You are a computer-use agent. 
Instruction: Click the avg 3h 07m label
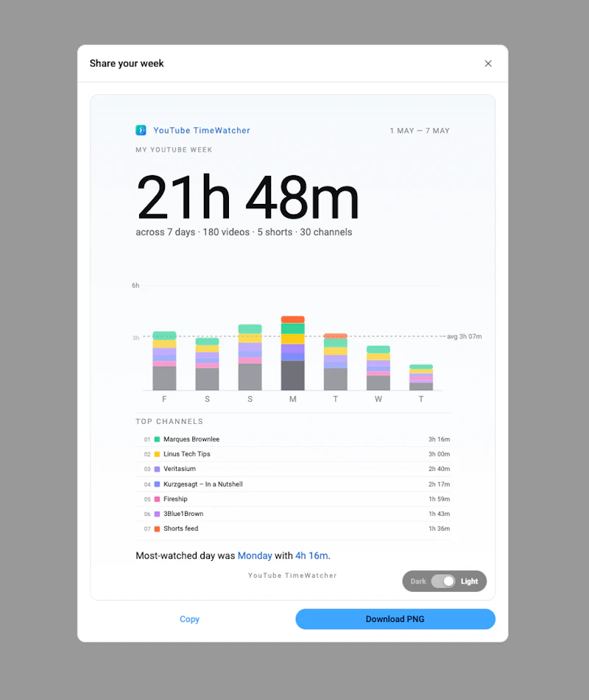[465, 336]
